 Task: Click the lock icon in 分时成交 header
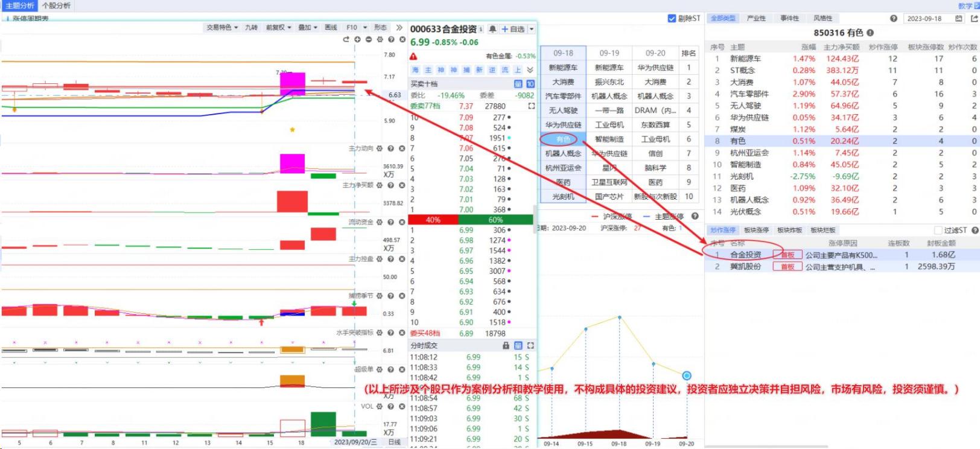[506, 346]
